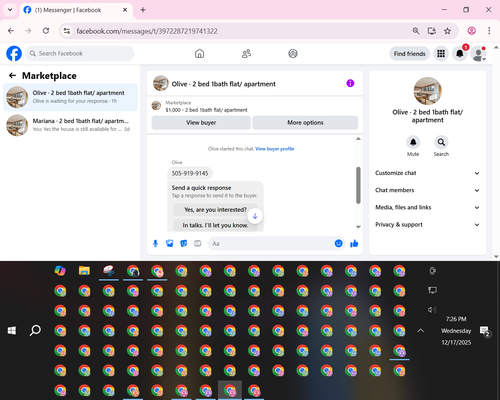The image size is (500, 400).
Task: Open the account profile avatar menu
Action: coord(478,54)
